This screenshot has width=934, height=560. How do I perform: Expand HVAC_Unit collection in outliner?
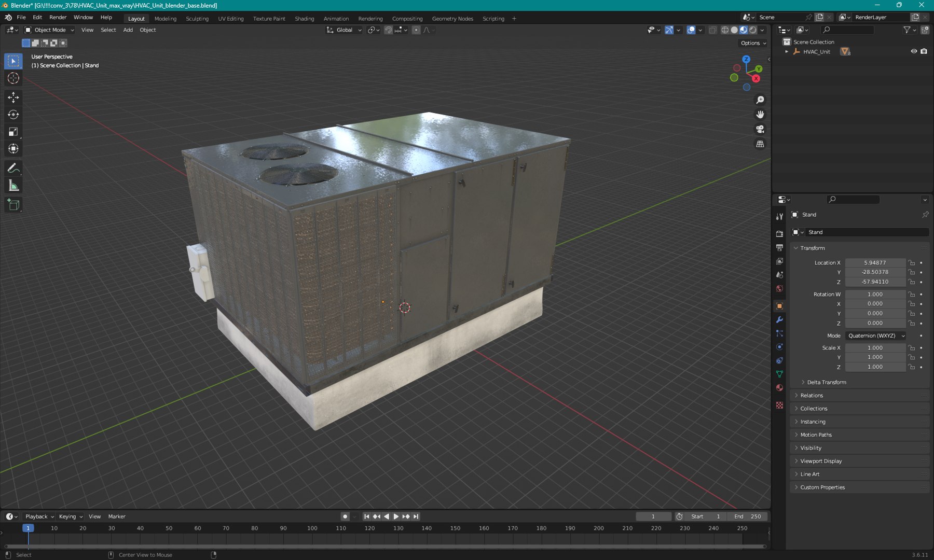[x=787, y=51]
